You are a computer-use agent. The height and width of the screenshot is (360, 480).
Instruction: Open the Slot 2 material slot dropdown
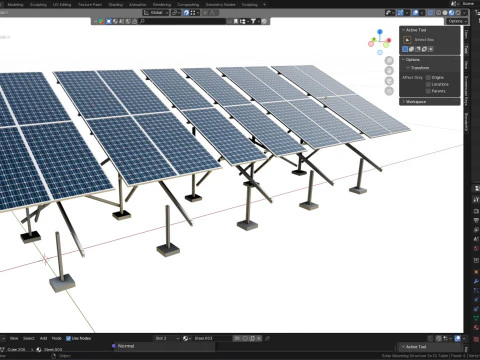pos(166,338)
